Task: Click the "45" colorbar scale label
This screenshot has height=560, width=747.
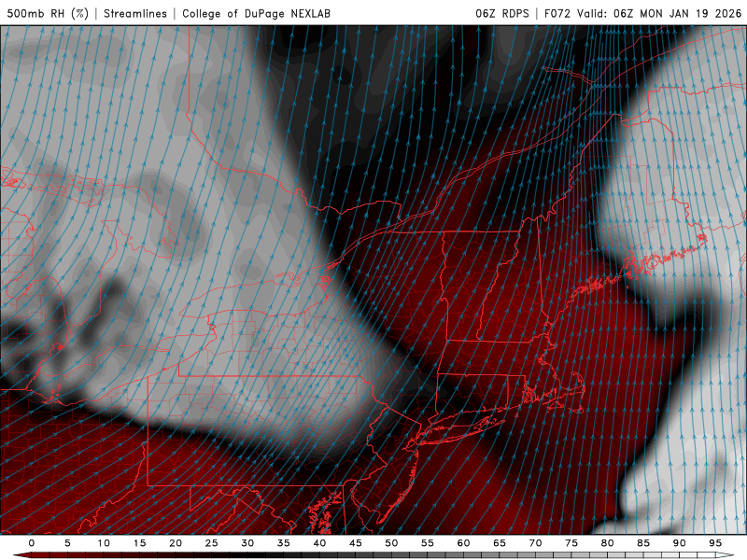Action: (356, 543)
